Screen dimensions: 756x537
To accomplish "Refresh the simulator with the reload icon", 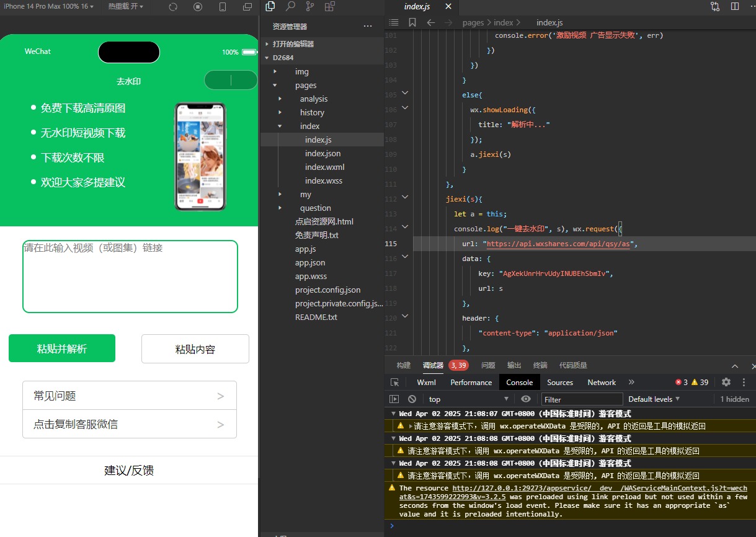I will click(x=173, y=7).
